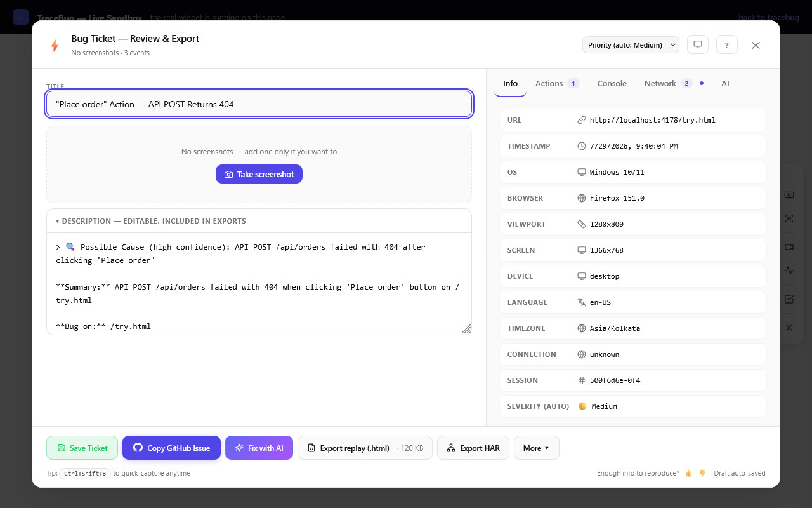
Task: Click the ruler icon in Viewport row
Action: 581,224
